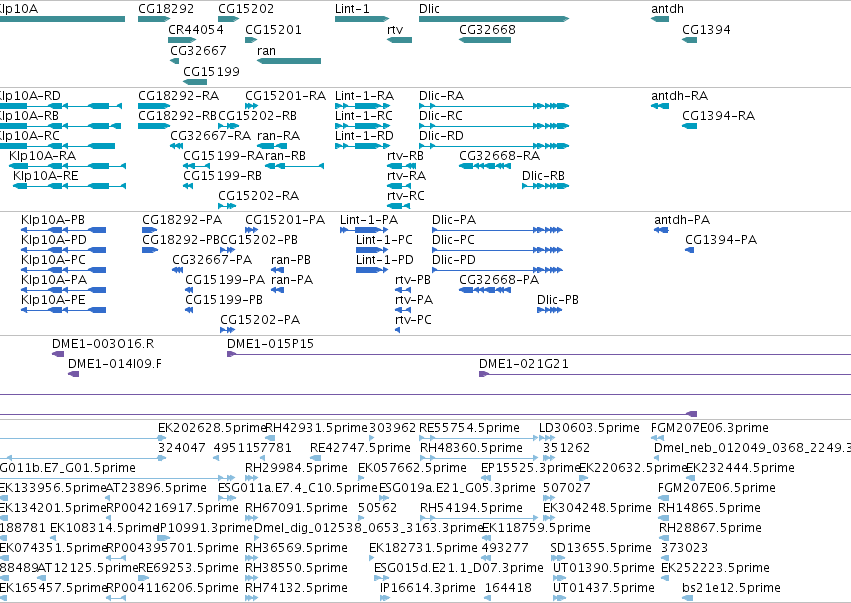The height and width of the screenshot is (603, 851).
Task: Select EST EK202628.5prime label
Action: point(212,428)
